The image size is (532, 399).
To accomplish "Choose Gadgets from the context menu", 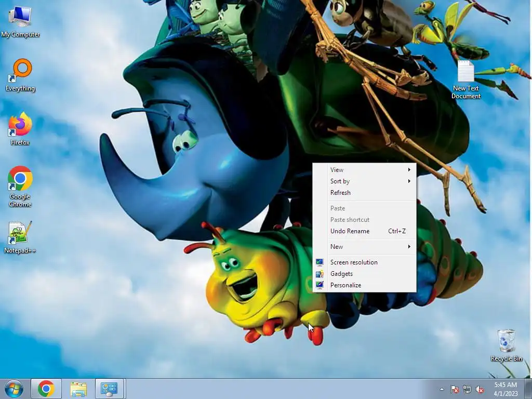I will pyautogui.click(x=364, y=274).
